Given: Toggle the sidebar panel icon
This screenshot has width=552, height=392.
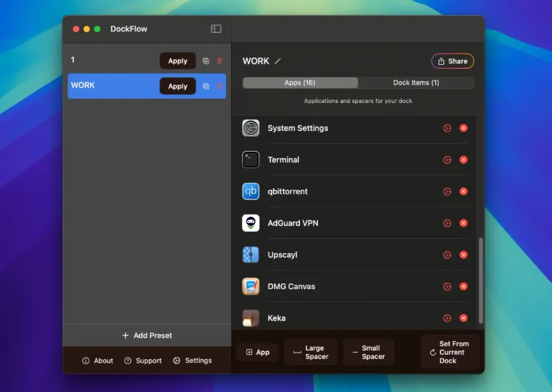Looking at the screenshot, I should tap(216, 29).
